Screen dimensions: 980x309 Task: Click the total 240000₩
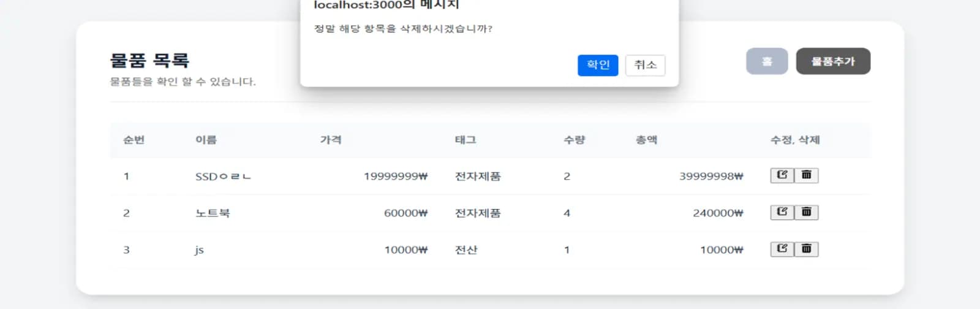point(718,213)
